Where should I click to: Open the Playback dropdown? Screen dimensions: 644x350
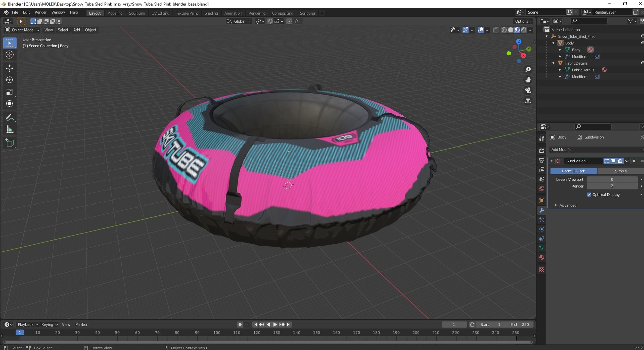pos(28,325)
